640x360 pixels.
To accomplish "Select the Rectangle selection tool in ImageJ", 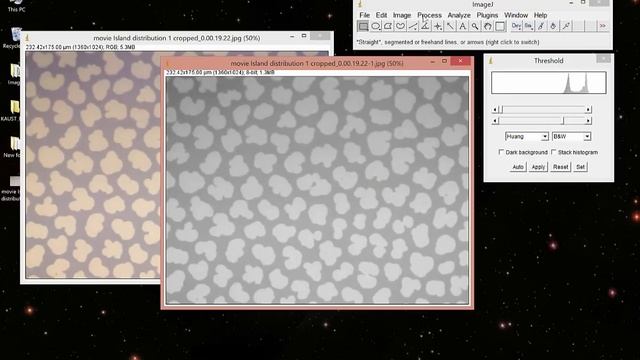I will coord(362,27).
